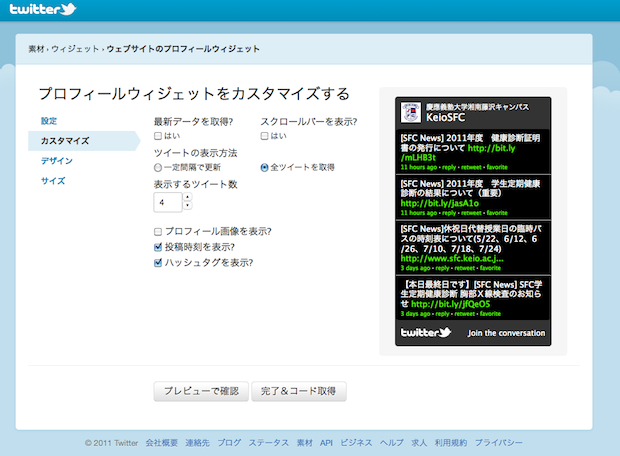This screenshot has height=456, width=620.
Task: Enable 最新データを取得 checkbox
Action: point(158,136)
